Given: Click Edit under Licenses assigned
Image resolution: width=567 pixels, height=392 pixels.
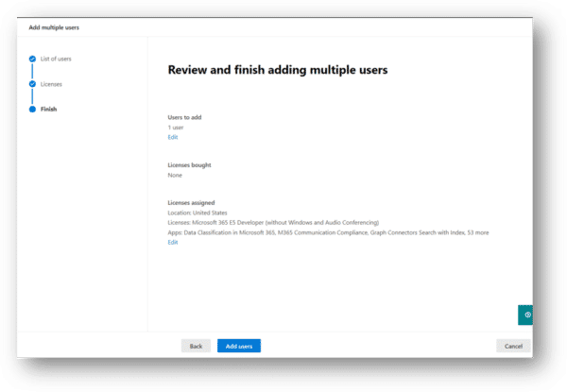Looking at the screenshot, I should tap(172, 242).
